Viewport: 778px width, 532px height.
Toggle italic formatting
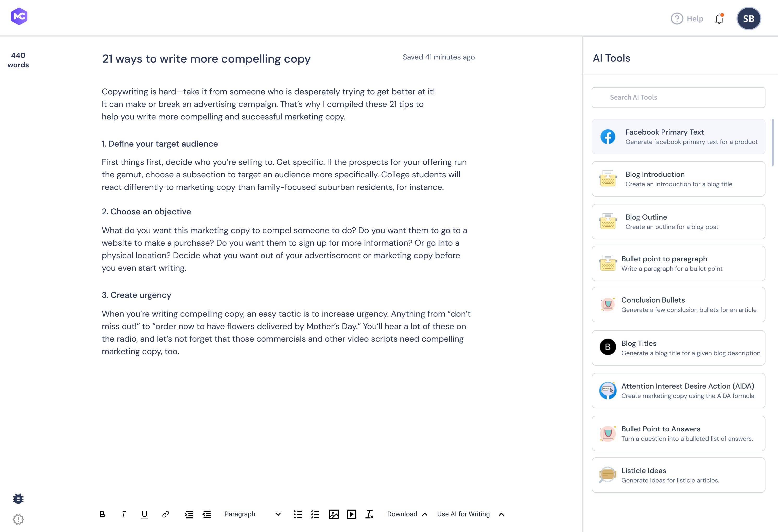(123, 514)
